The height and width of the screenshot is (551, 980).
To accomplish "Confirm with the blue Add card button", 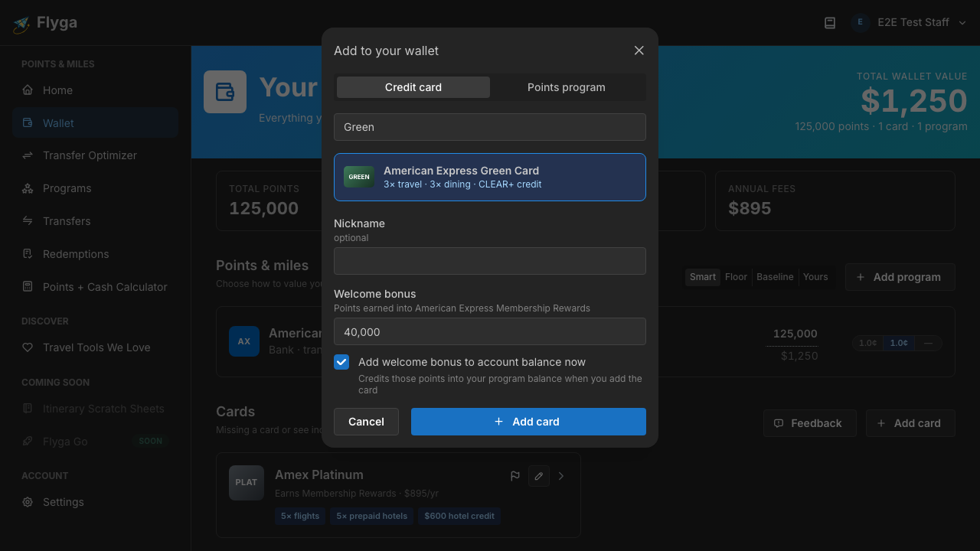I will [528, 422].
